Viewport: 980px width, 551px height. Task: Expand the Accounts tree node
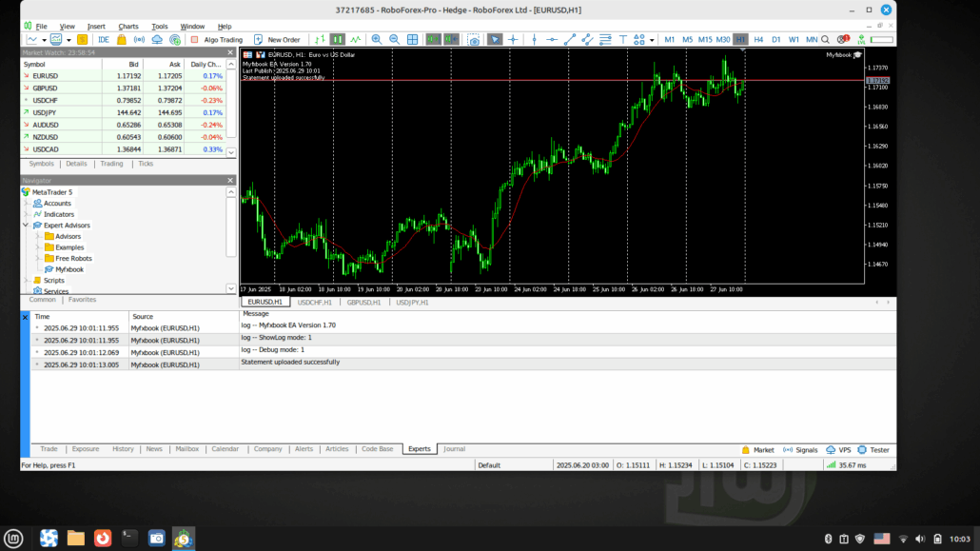coord(27,204)
